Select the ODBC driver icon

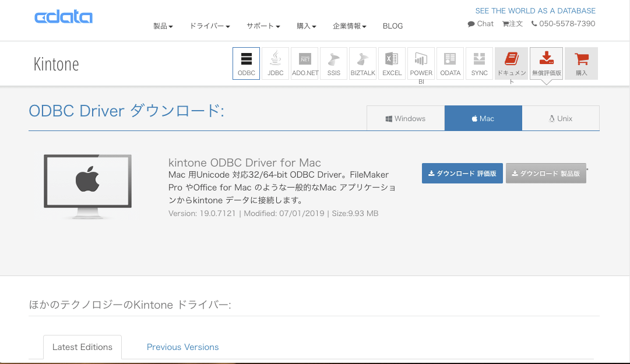pyautogui.click(x=247, y=63)
